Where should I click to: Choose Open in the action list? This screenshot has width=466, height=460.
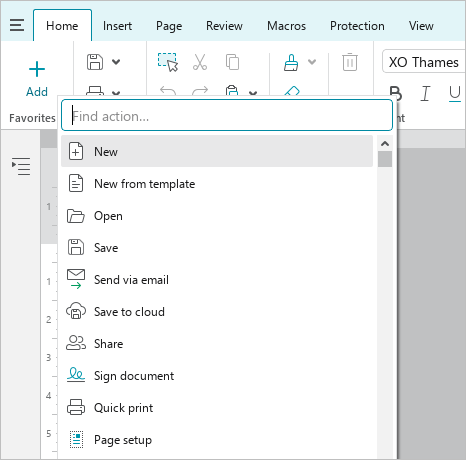click(x=217, y=216)
